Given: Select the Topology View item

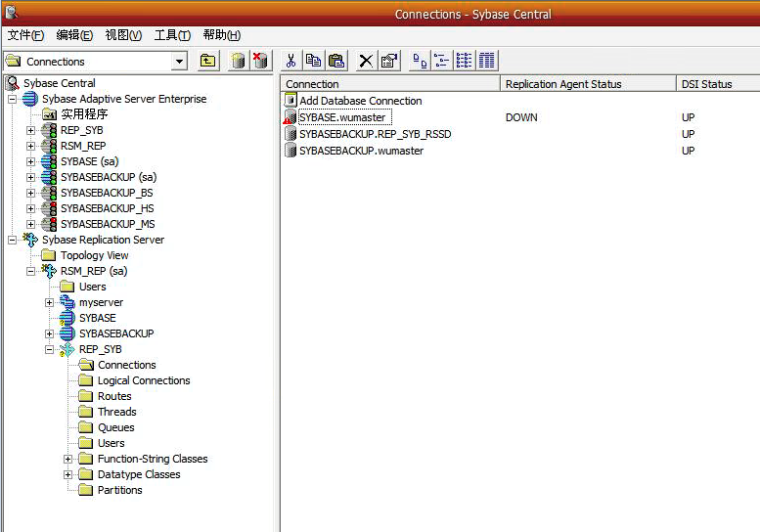Looking at the screenshot, I should coord(95,255).
